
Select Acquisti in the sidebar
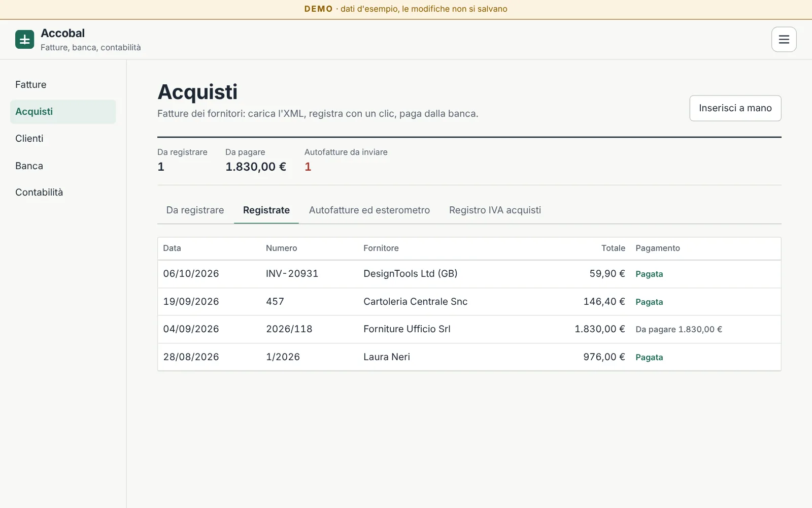pyautogui.click(x=63, y=112)
